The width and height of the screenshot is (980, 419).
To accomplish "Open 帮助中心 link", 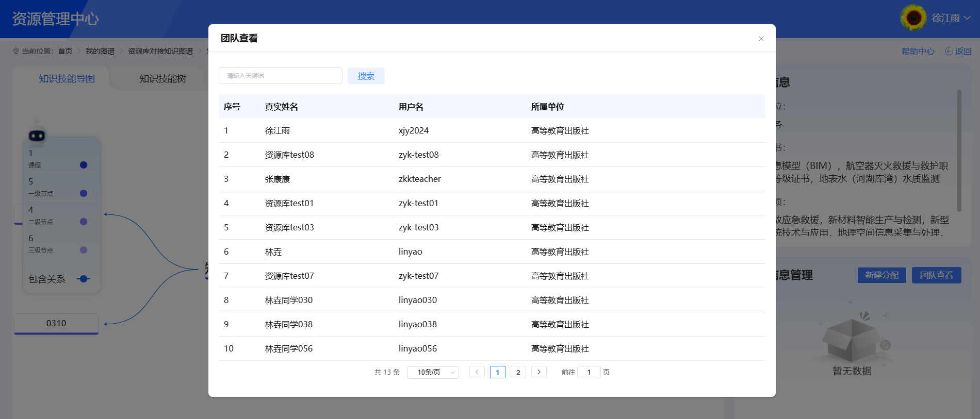I will (x=918, y=51).
